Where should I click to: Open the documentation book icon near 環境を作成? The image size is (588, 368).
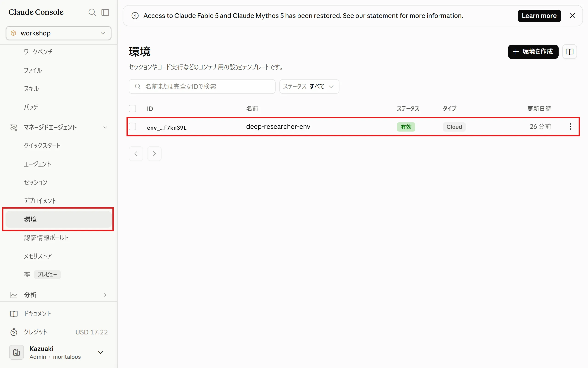[x=570, y=52]
